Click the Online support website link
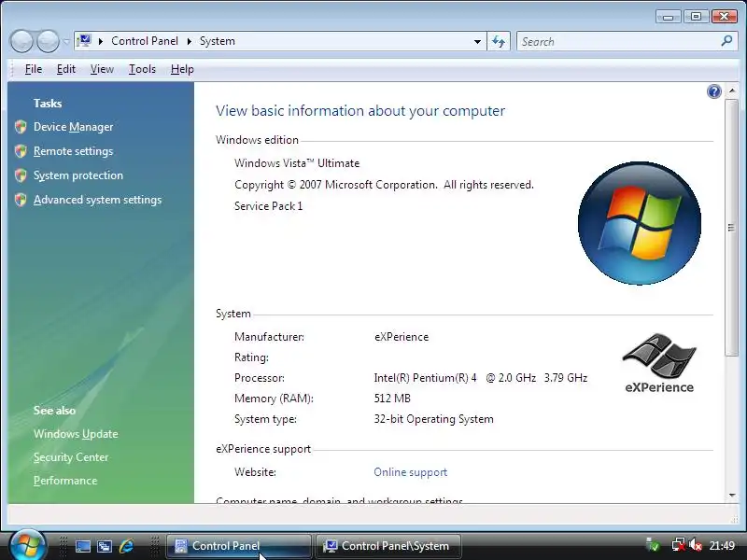The image size is (747, 560). pyautogui.click(x=410, y=472)
